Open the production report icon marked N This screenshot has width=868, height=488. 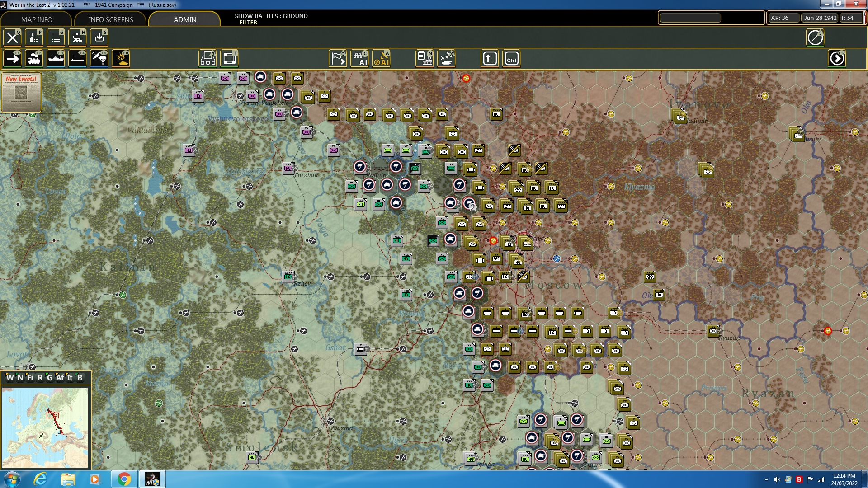click(425, 59)
